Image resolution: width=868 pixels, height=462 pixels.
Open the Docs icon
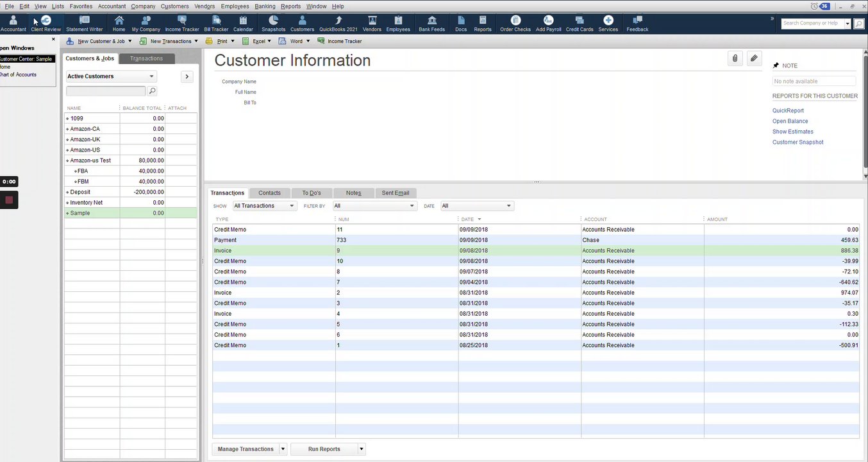(x=461, y=24)
